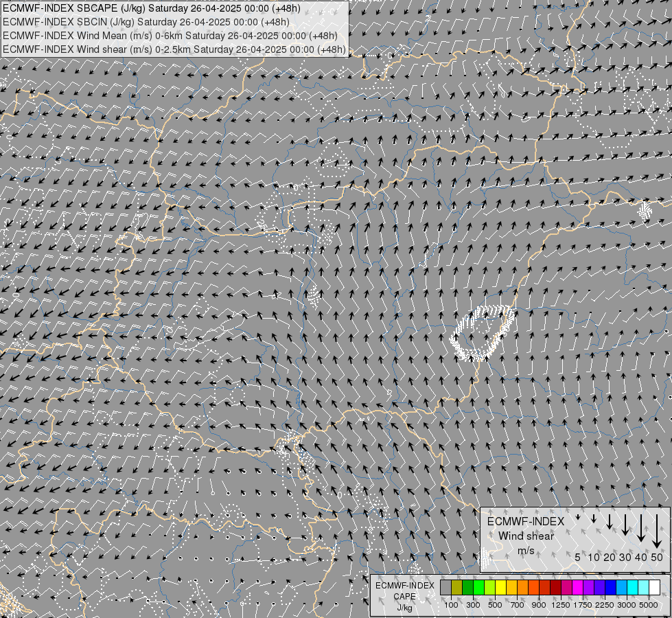This screenshot has height=618, width=672.
Task: Select the Wind shear 0-2.5km title line
Action: tap(174, 49)
